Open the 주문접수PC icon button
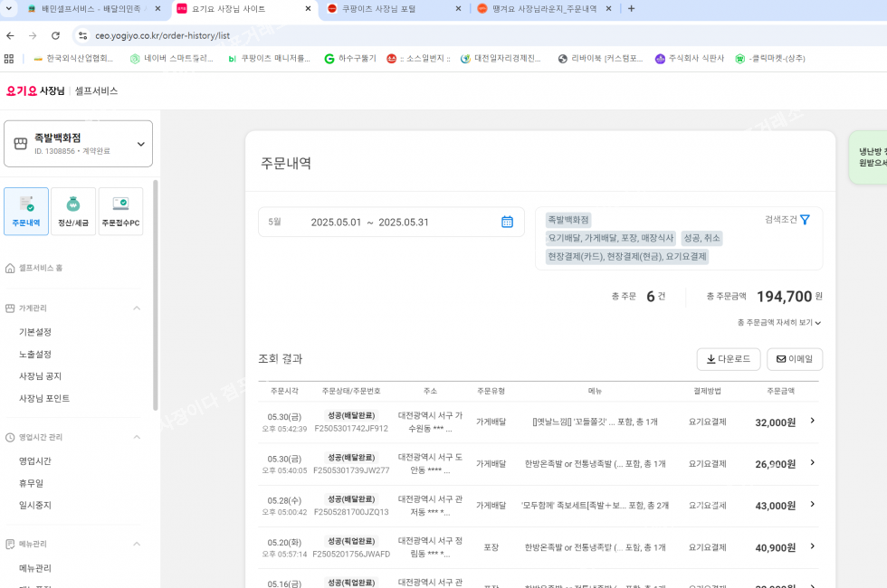This screenshot has width=887, height=588. coord(120,211)
